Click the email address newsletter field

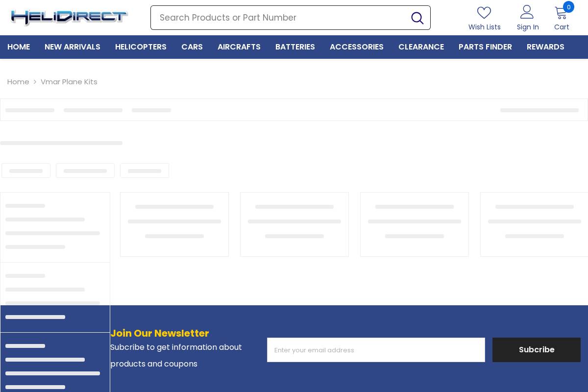click(376, 350)
